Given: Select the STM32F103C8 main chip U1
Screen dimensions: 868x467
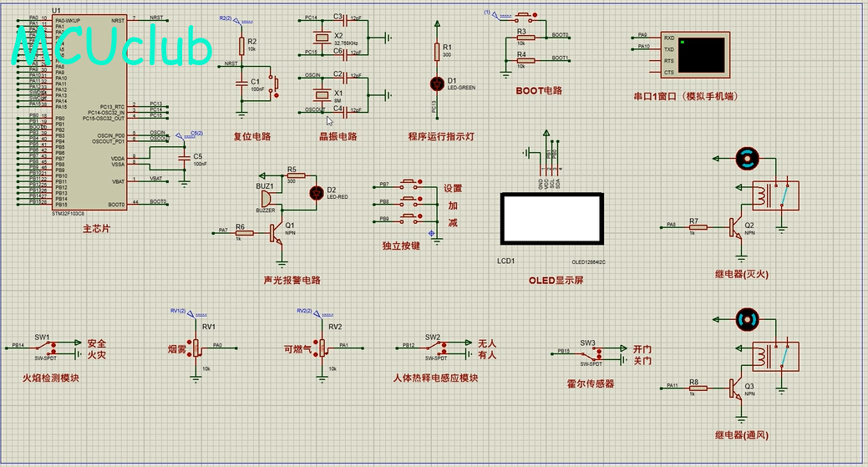Looking at the screenshot, I should pyautogui.click(x=89, y=112).
